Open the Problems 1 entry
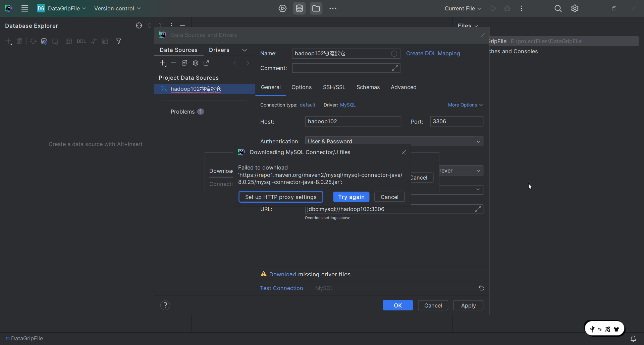 pos(187,112)
